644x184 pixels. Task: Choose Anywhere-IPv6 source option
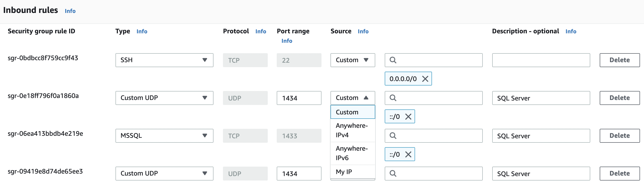(353, 153)
